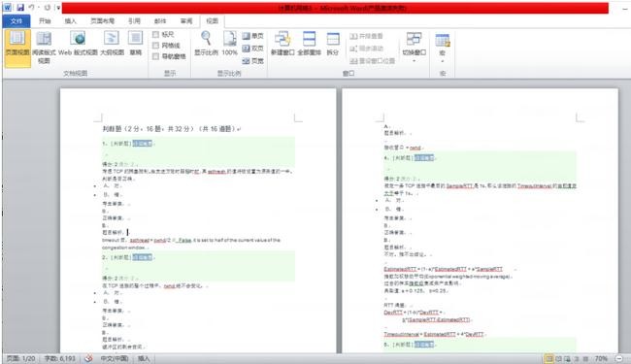Switch to the 审阅 Review tab
631x364 pixels.
tap(186, 21)
